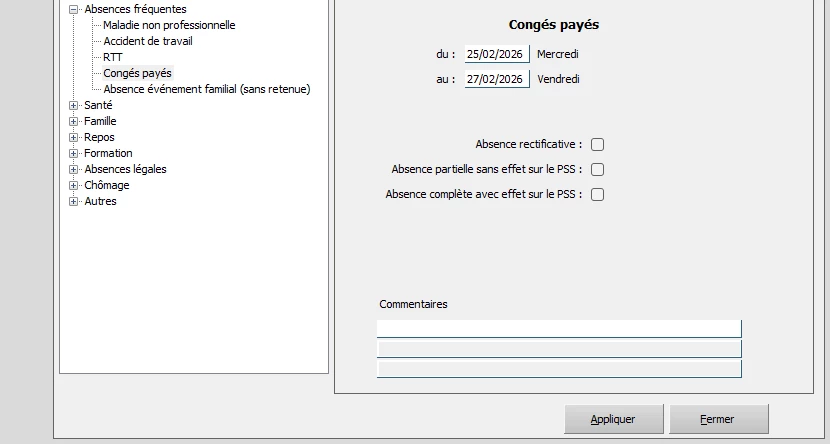The image size is (830, 444).
Task: Enable the Absence rectificative checkbox
Action: tap(598, 145)
